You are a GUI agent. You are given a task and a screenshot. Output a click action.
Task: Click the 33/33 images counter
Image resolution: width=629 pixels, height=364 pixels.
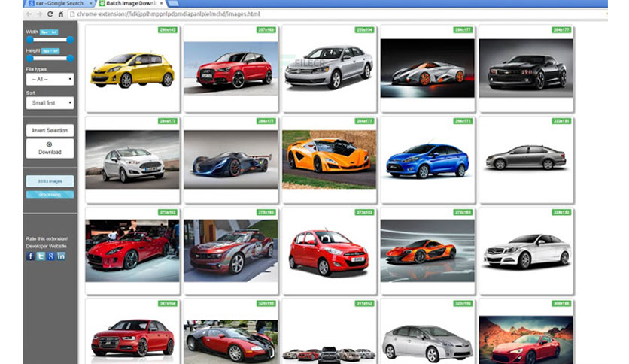[50, 181]
